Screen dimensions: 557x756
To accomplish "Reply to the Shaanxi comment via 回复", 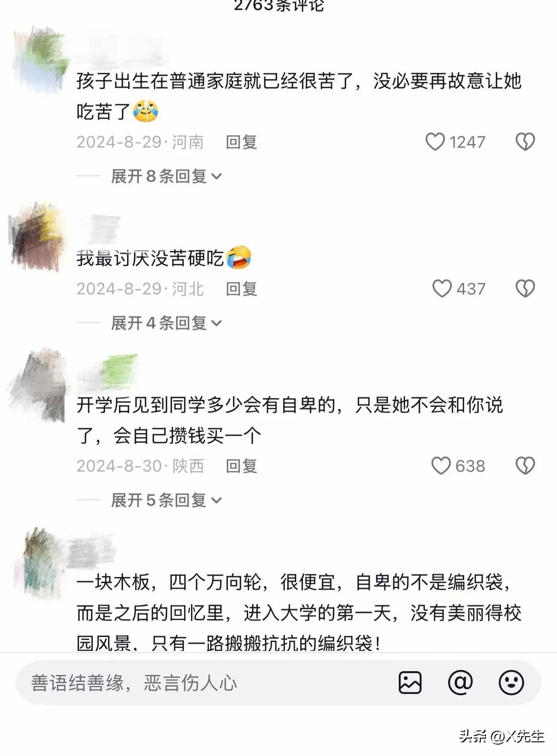I will pos(241,466).
